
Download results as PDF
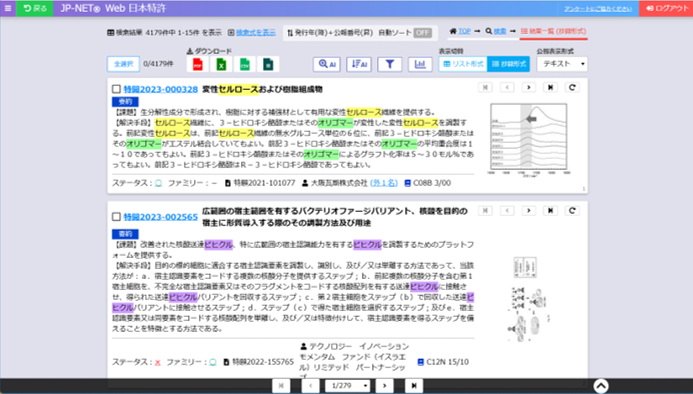pos(198,65)
